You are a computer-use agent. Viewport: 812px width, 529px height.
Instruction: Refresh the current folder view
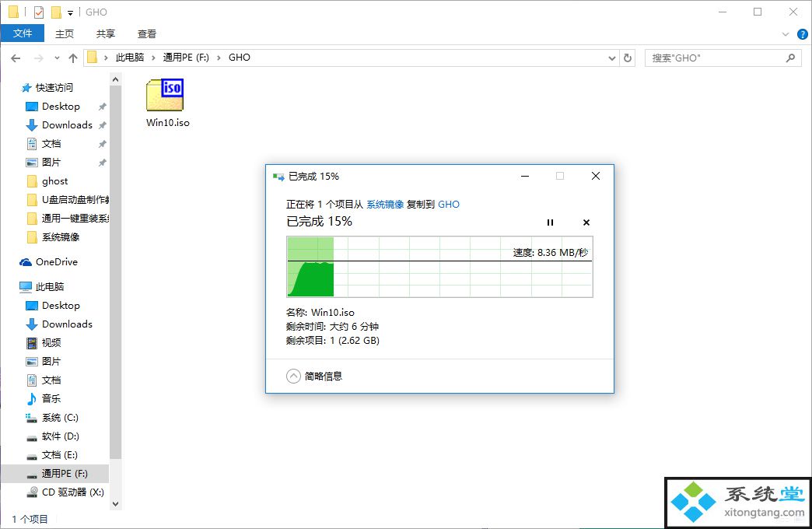pyautogui.click(x=628, y=58)
